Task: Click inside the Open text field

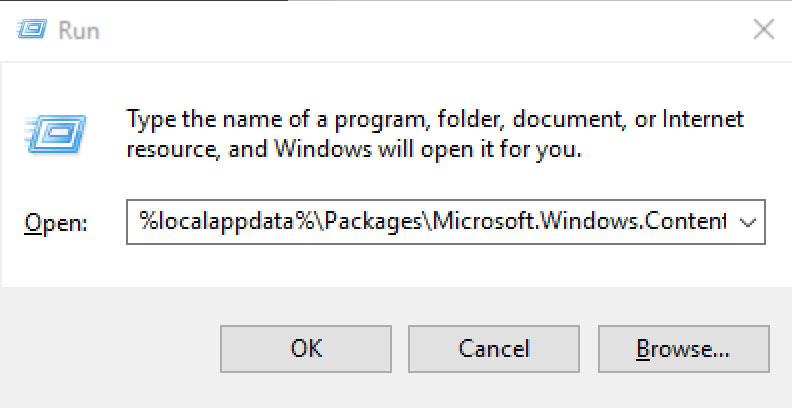Action: point(430,223)
